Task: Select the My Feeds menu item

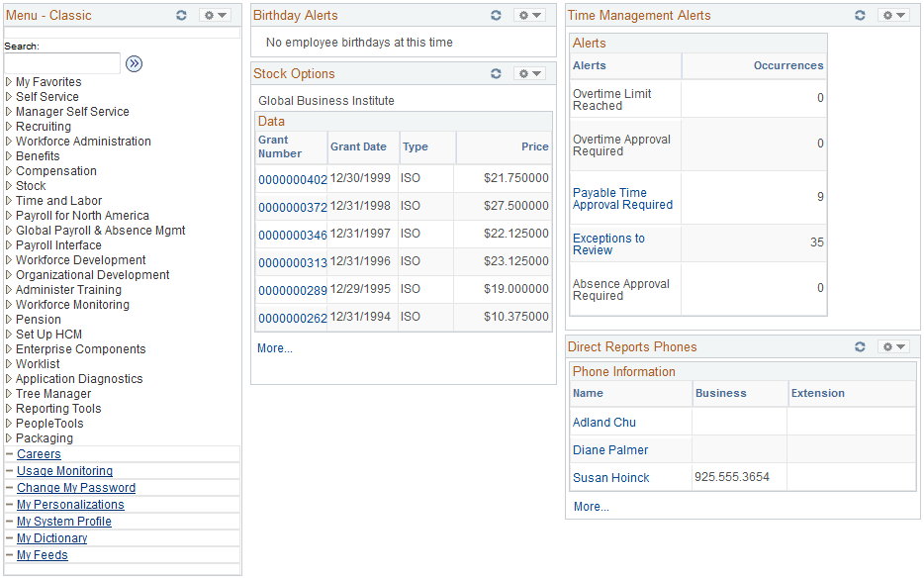Action: pos(42,554)
